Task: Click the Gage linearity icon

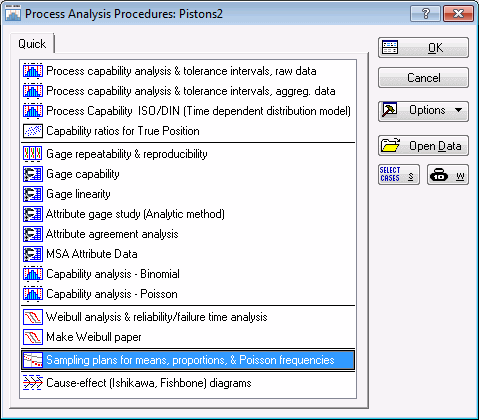Action: coord(33,194)
